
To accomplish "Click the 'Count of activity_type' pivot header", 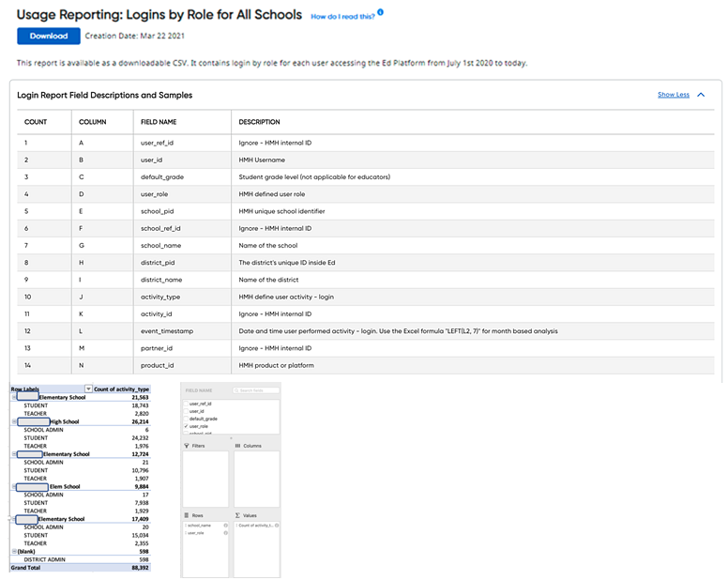I will coord(121,389).
